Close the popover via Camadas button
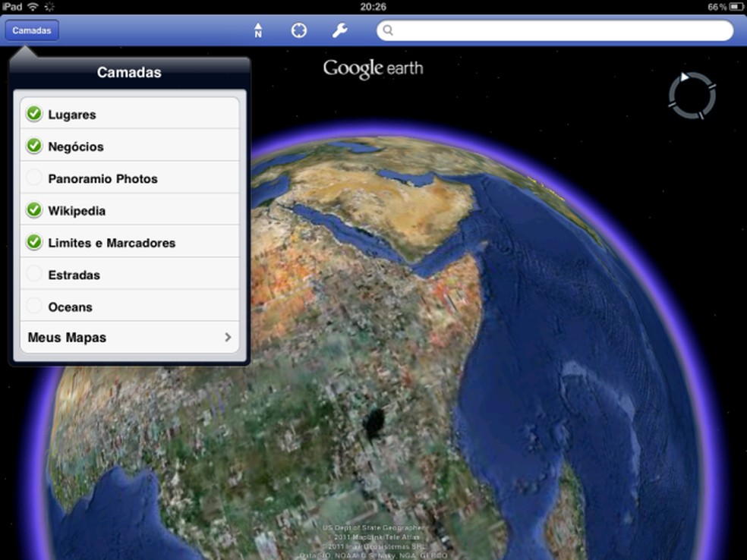747x560 pixels. pyautogui.click(x=32, y=30)
